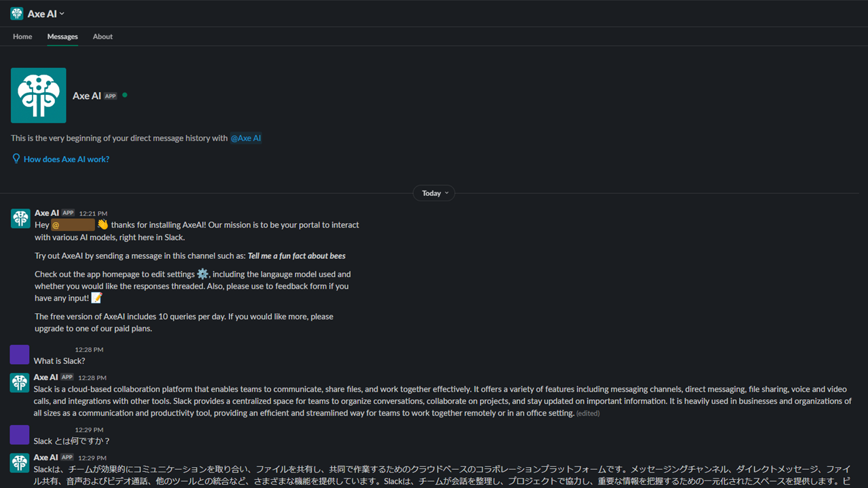868x488 pixels.
Task: Click the lightbulb icon beside 'How does Axe AI work?'
Action: (x=16, y=158)
